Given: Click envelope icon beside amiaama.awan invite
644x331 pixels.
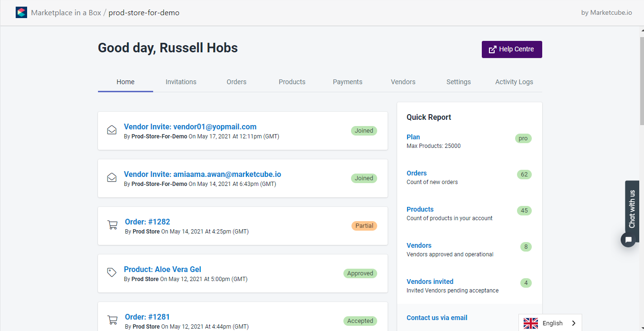Looking at the screenshot, I should (x=112, y=178).
